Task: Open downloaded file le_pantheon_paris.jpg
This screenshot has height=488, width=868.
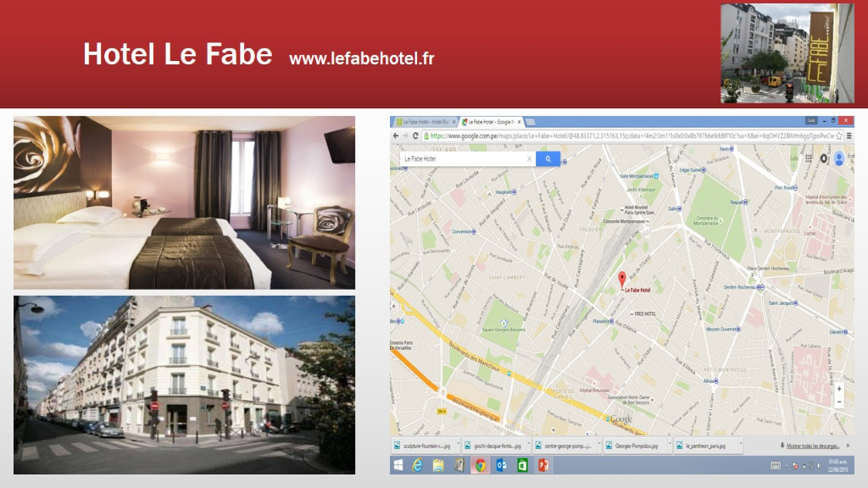Action: point(704,446)
